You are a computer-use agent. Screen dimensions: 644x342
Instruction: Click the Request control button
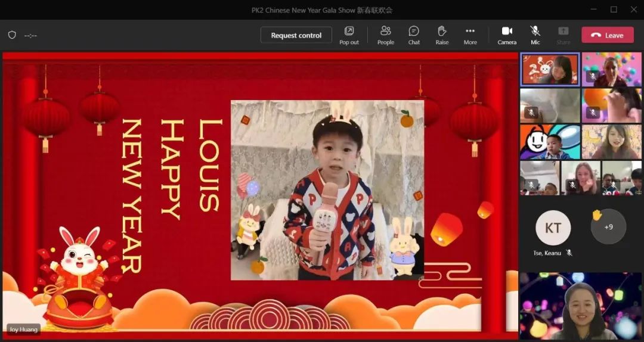tap(296, 35)
